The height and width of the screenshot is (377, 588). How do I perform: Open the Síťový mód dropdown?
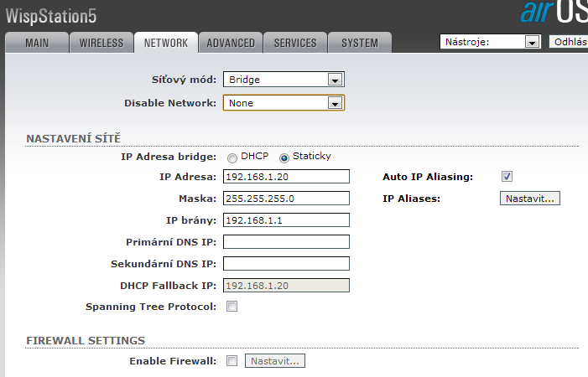(284, 80)
